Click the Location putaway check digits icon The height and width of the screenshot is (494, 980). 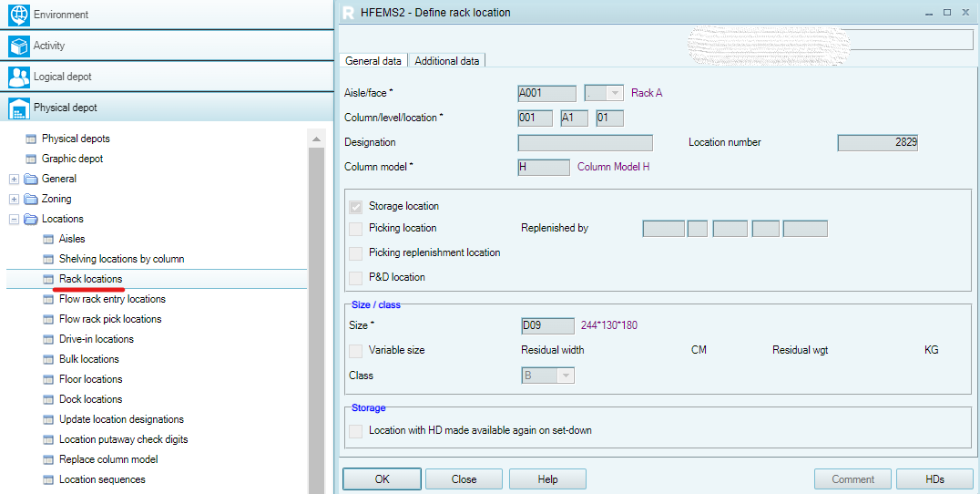tap(48, 439)
